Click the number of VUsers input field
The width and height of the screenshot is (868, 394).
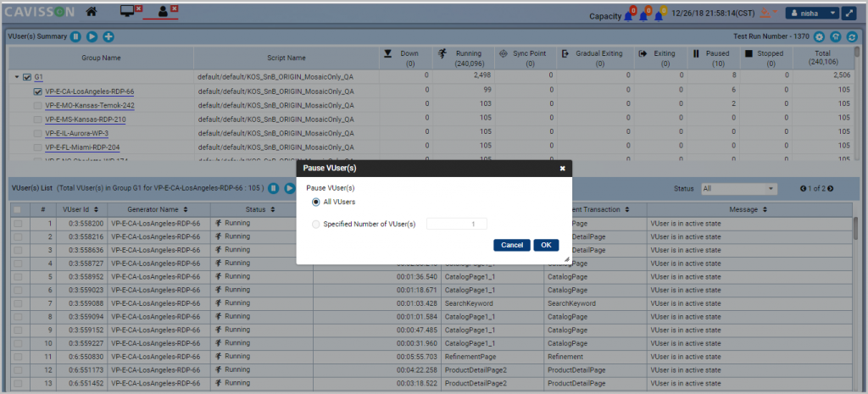tap(456, 225)
